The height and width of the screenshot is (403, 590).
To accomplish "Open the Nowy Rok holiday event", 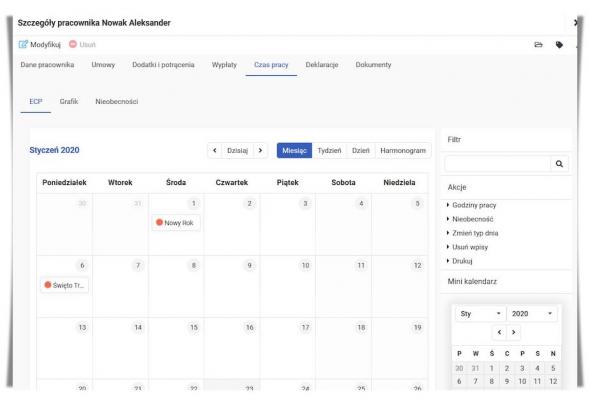I will point(175,223).
